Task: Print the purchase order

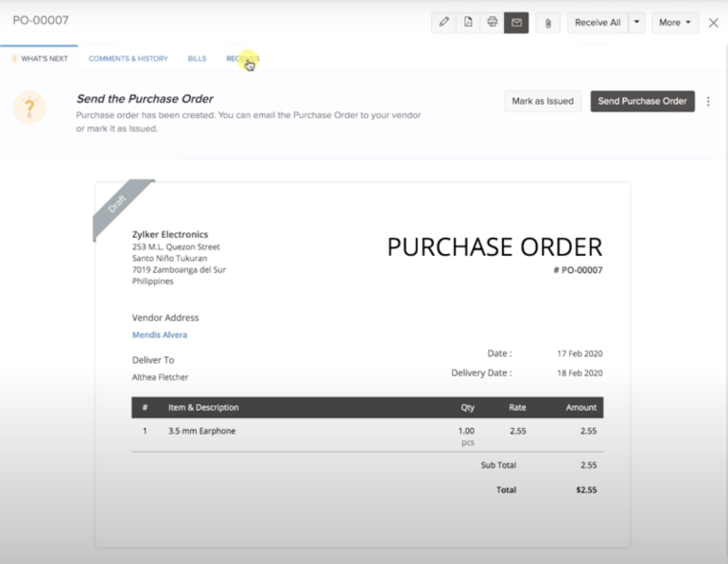Action: (492, 23)
